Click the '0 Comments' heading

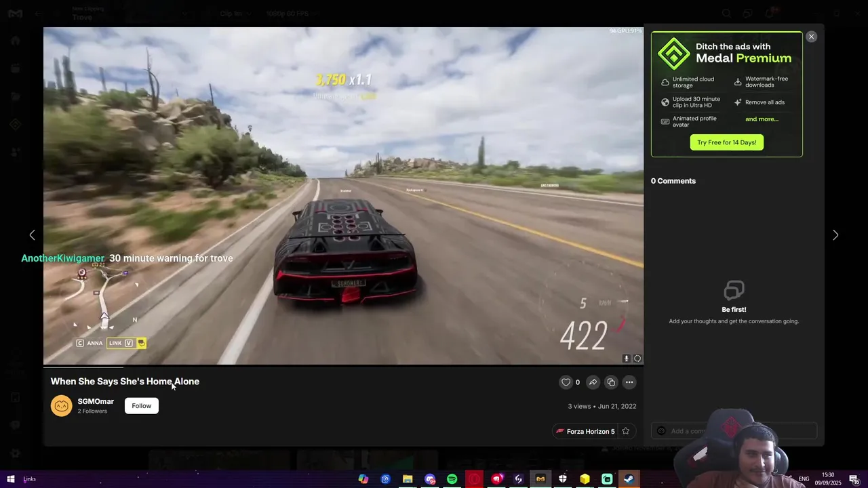tap(673, 181)
